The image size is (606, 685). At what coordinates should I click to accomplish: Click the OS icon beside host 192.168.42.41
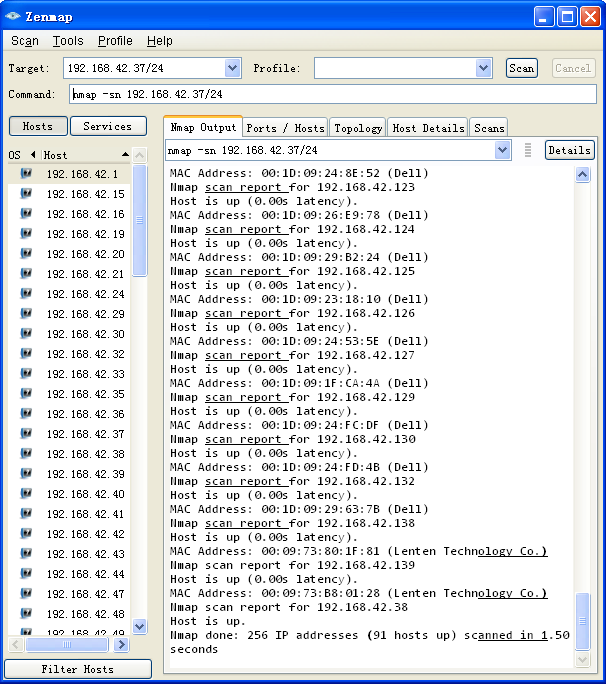click(26, 514)
